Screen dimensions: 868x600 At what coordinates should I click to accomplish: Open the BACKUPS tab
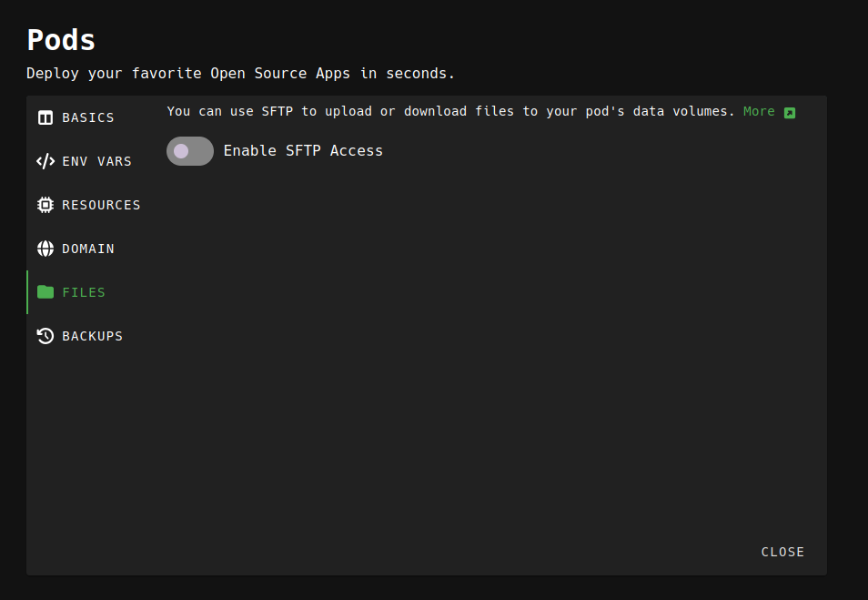(x=92, y=336)
